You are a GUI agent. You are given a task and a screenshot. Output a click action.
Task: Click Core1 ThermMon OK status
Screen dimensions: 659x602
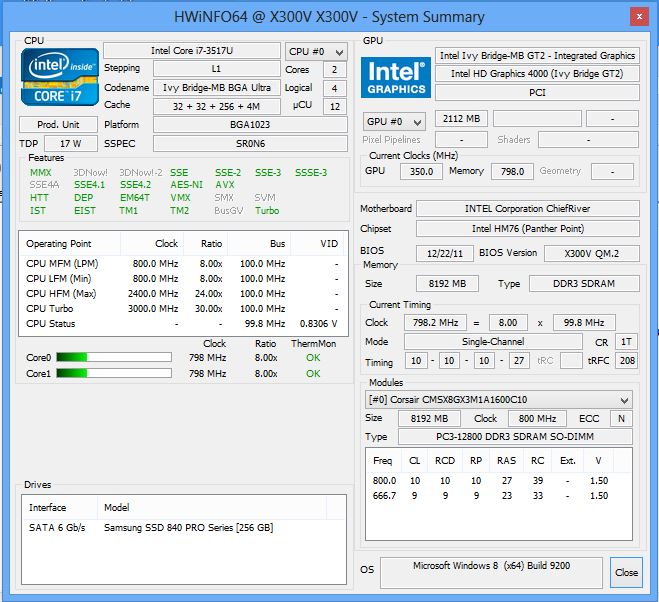click(313, 373)
